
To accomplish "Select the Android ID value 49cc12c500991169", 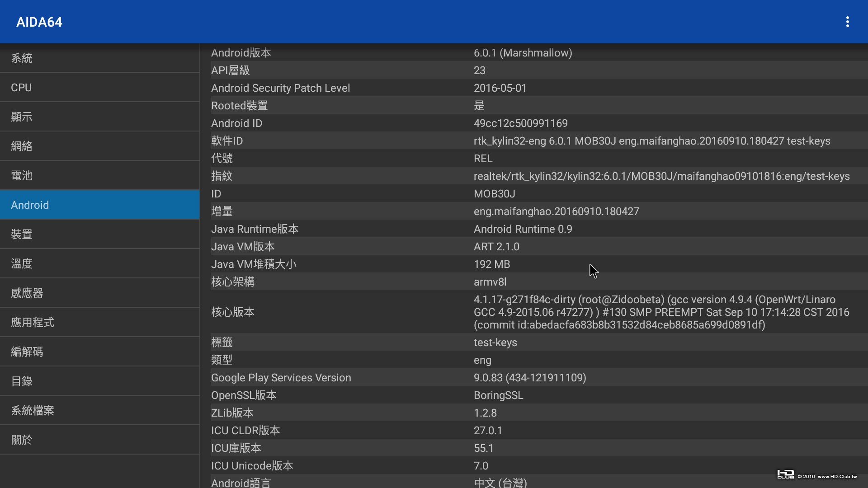I will [521, 123].
